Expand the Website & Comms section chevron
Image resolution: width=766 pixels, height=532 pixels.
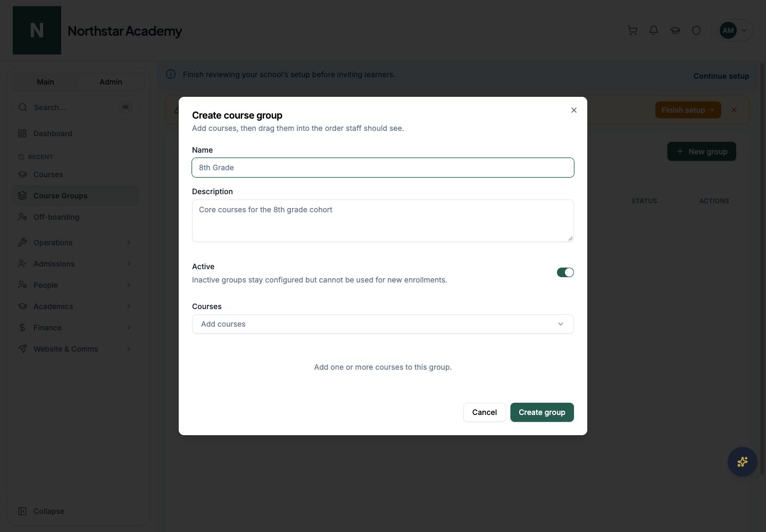coord(129,349)
